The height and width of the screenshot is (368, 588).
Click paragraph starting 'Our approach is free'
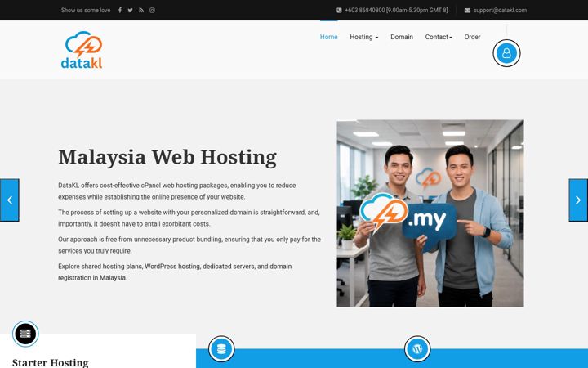[189, 245]
